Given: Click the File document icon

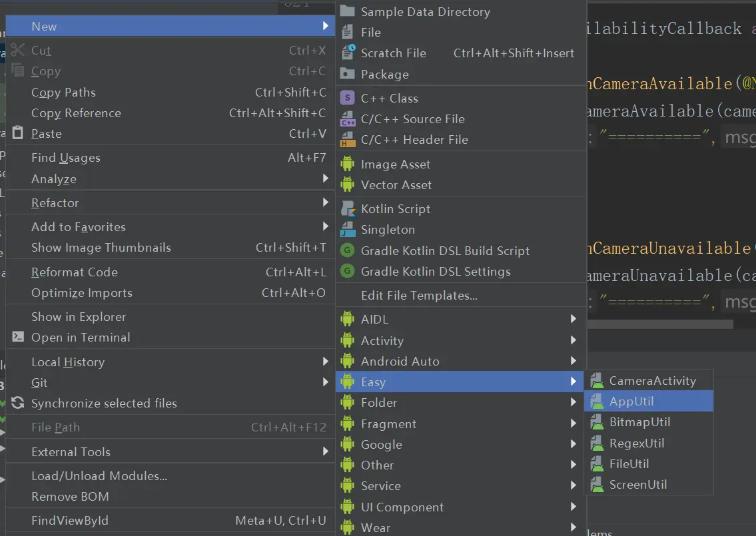Looking at the screenshot, I should pyautogui.click(x=347, y=33).
